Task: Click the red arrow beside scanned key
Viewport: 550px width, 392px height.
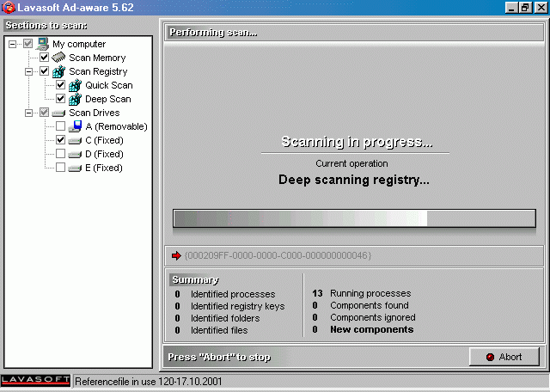Action: (176, 255)
